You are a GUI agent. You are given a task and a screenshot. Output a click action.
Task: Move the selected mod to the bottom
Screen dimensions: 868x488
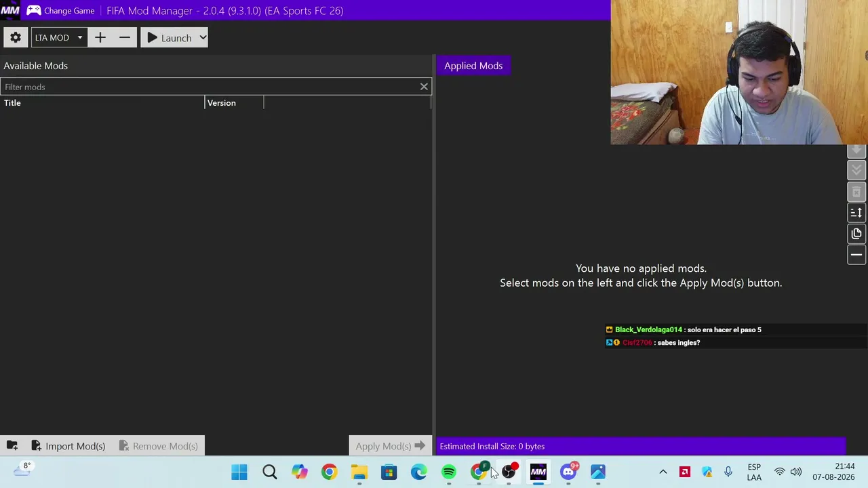tap(856, 170)
